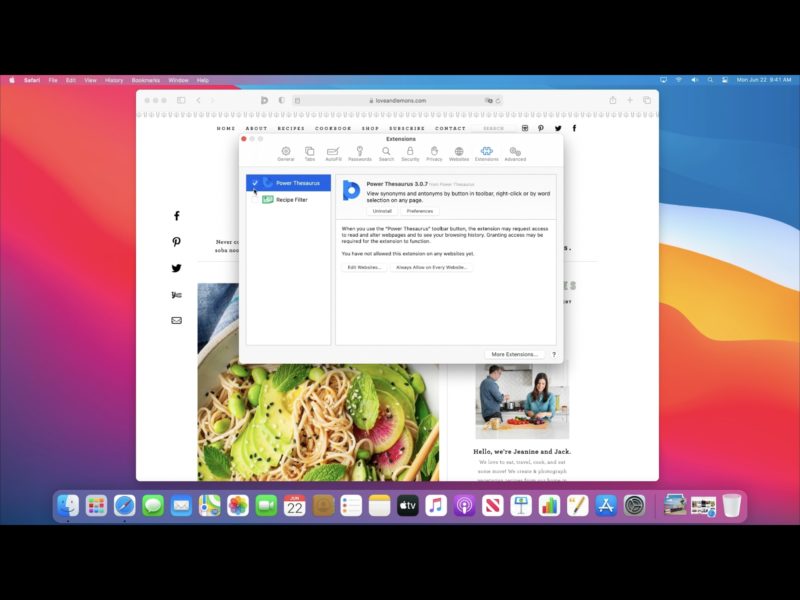The width and height of the screenshot is (800, 600).
Task: Go back with Safari back arrow
Action: point(198,101)
